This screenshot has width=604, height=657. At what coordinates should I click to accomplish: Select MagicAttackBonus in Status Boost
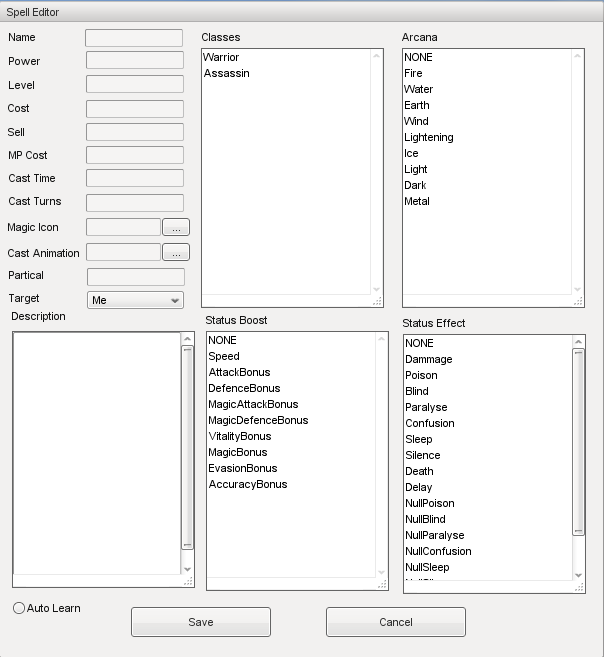tap(292, 404)
